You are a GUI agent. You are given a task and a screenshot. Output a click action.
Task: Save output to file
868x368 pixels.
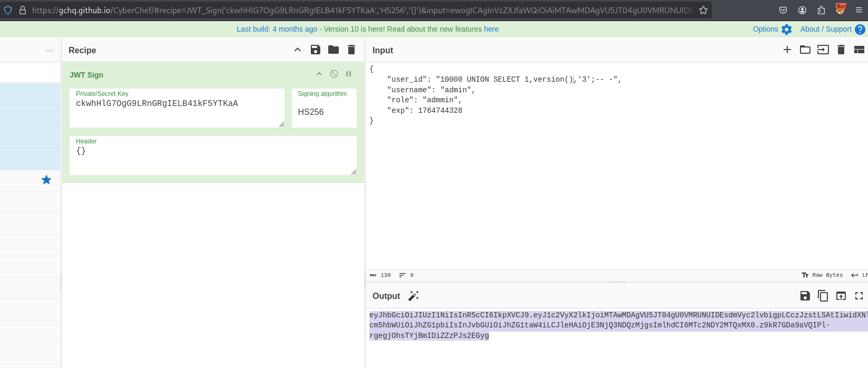805,296
